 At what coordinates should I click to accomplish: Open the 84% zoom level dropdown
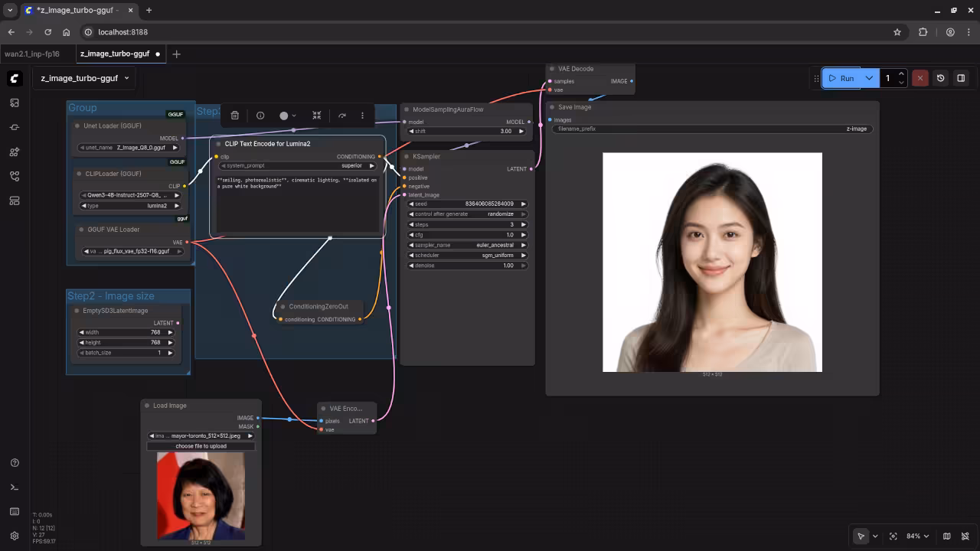pyautogui.click(x=917, y=536)
